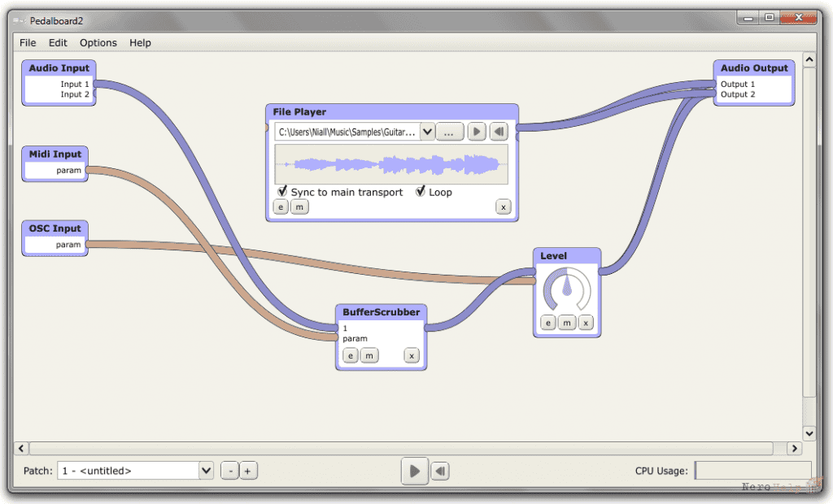Open Level plugin editor e button
The width and height of the screenshot is (833, 504).
coord(548,323)
